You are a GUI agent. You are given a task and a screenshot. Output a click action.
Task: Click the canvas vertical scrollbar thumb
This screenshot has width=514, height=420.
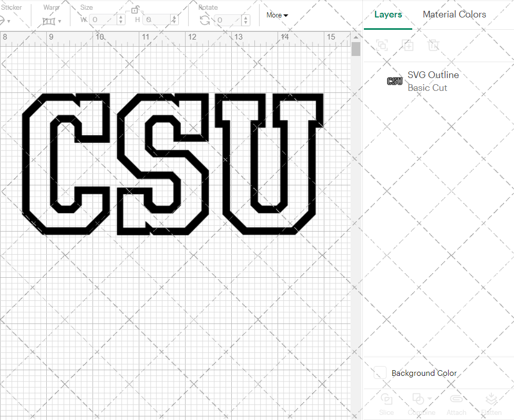[356, 49]
